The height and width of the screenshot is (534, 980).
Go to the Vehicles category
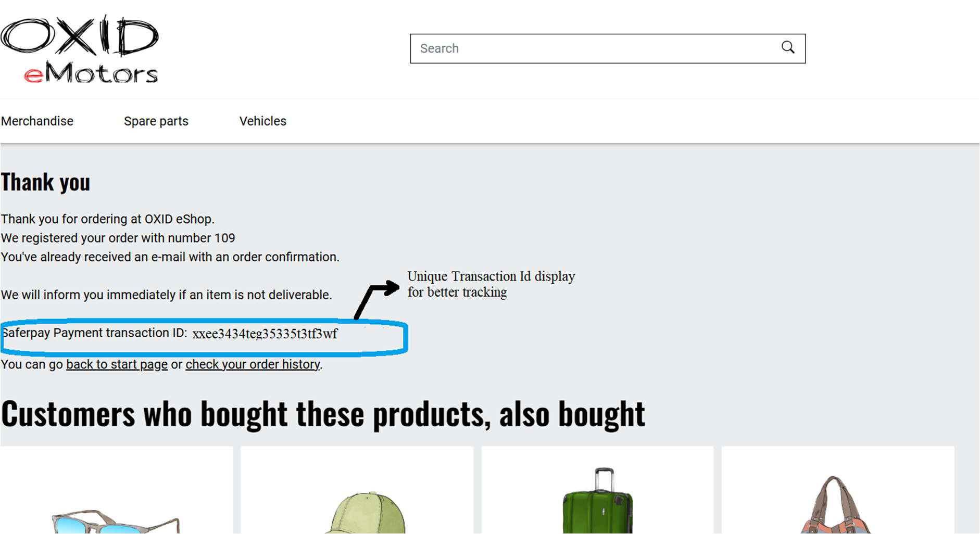click(262, 121)
